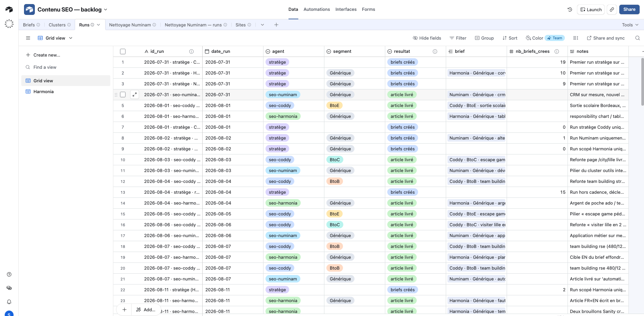Image resolution: width=644 pixels, height=316 pixels.
Task: Open the Contenu SEO base icon
Action: pyautogui.click(x=29, y=9)
